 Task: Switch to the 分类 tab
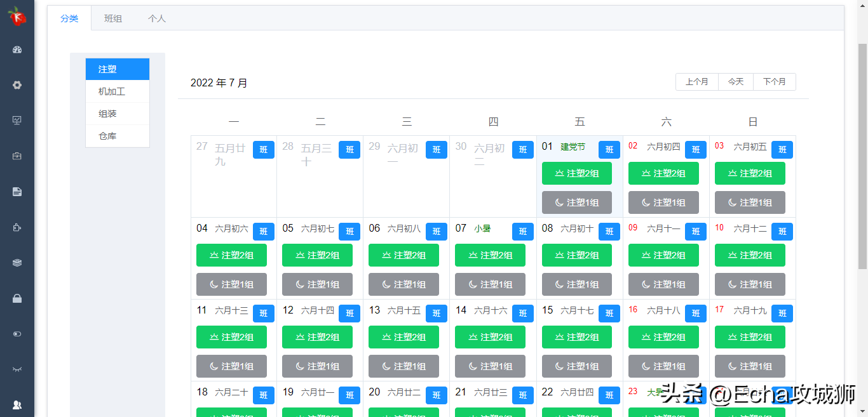(x=69, y=18)
